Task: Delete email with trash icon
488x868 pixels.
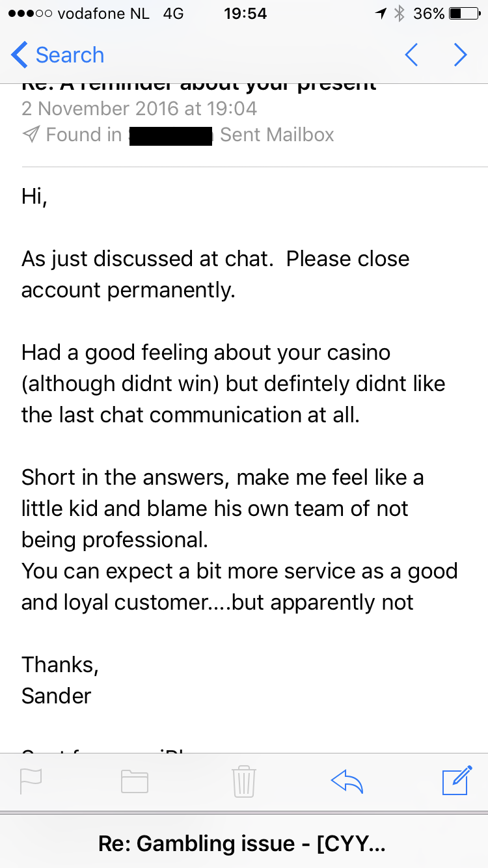Action: 244,781
